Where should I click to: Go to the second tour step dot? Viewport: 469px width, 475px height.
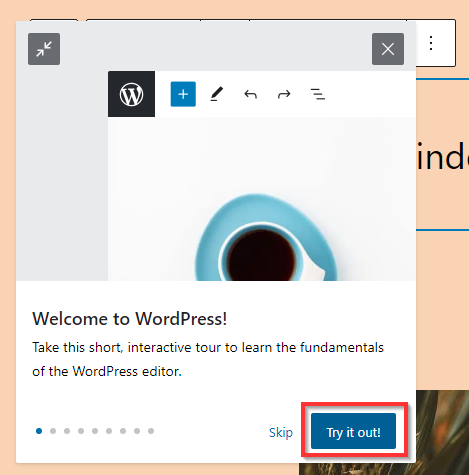53,431
